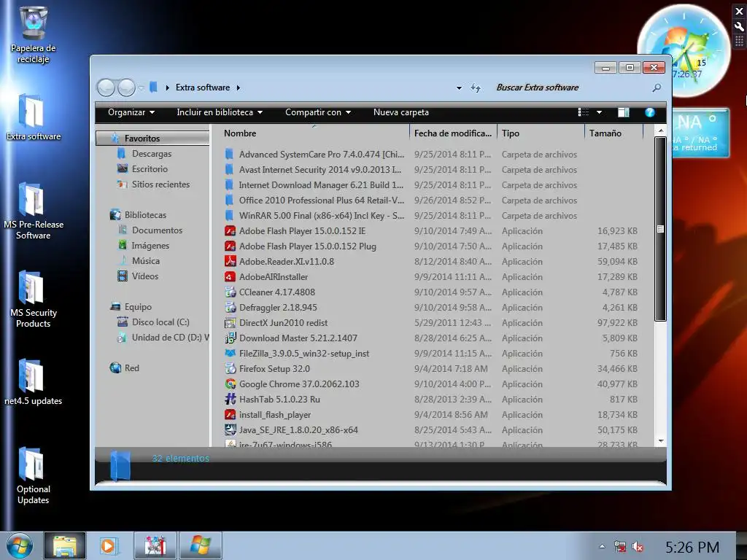This screenshot has width=747, height=560.
Task: Click the network tray icon
Action: pyautogui.click(x=620, y=547)
